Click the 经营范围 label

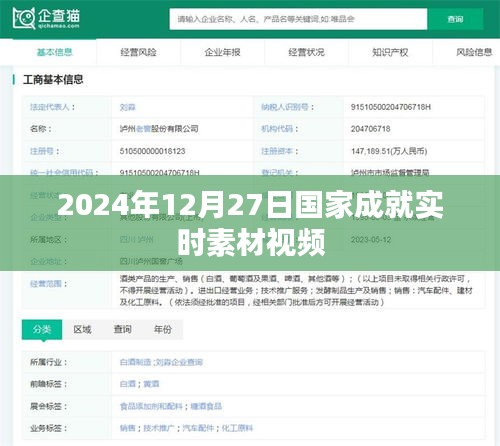49,284
